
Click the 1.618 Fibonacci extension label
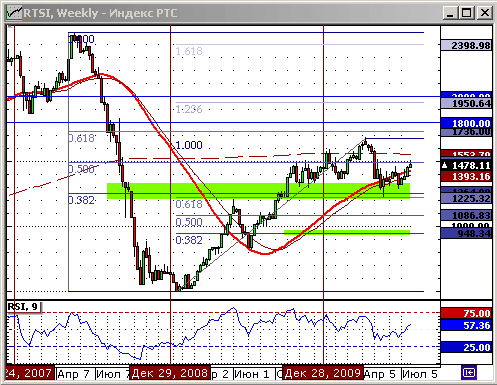189,51
